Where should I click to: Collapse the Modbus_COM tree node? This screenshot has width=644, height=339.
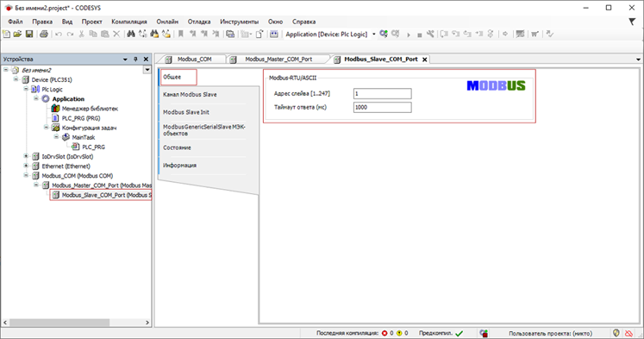coord(26,175)
